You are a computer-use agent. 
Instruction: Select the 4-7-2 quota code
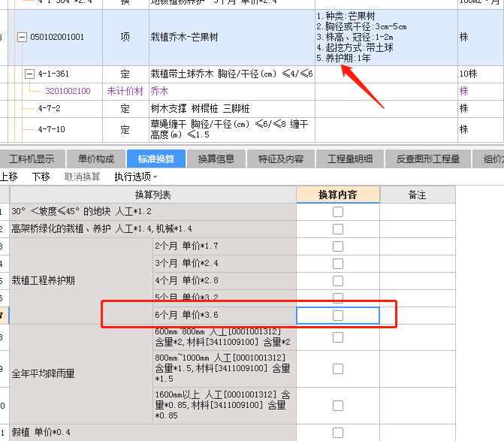tap(49, 109)
